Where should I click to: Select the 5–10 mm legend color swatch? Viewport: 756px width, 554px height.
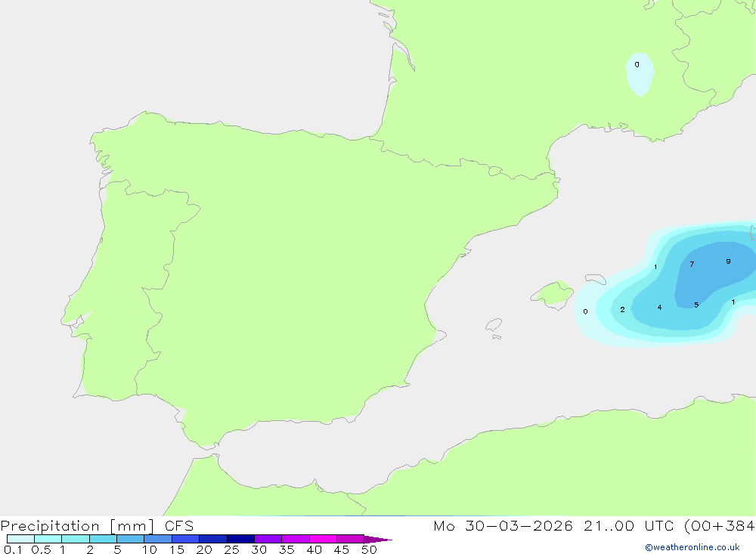pyautogui.click(x=130, y=539)
